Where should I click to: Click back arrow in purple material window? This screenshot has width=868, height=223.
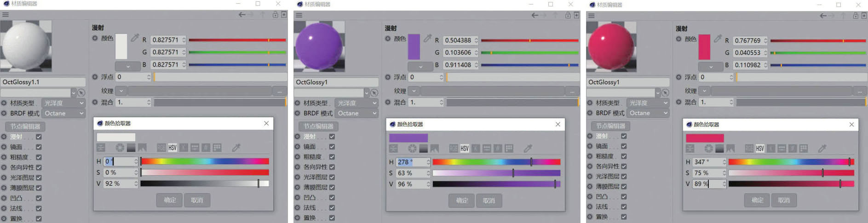point(535,15)
